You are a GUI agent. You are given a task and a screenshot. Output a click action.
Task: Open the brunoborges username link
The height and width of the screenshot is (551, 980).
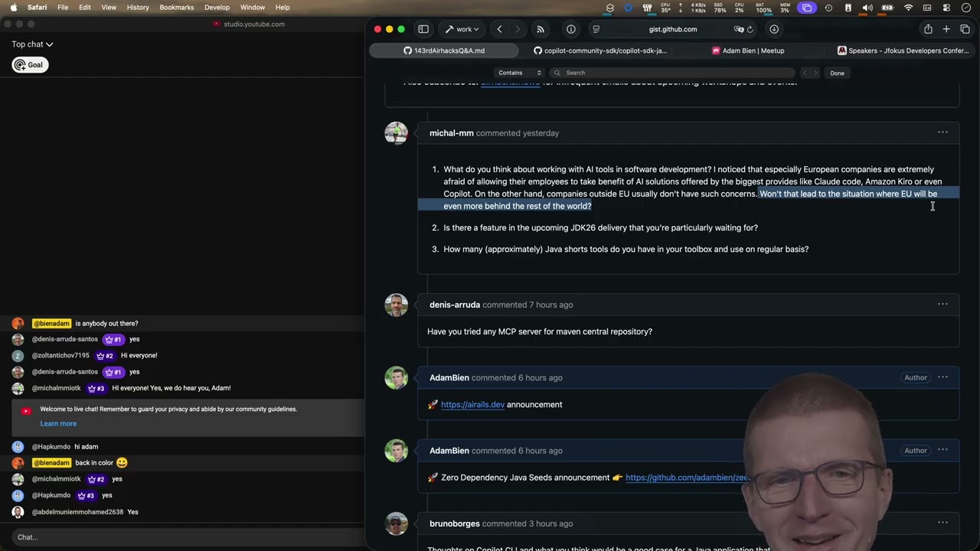point(455,523)
